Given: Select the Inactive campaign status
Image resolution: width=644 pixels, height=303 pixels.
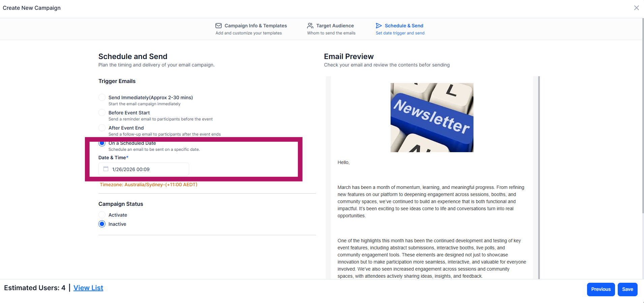Looking at the screenshot, I should pyautogui.click(x=102, y=224).
